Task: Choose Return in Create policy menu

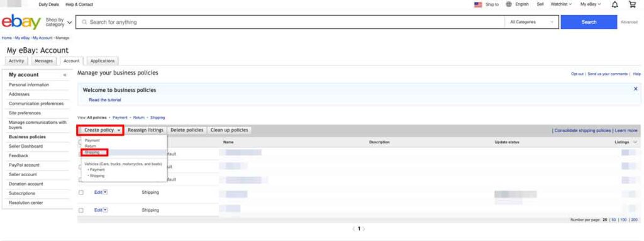Action: coord(91,146)
